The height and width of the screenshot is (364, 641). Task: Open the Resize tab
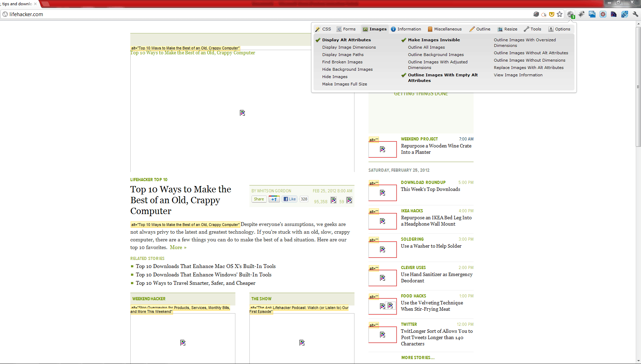(507, 29)
